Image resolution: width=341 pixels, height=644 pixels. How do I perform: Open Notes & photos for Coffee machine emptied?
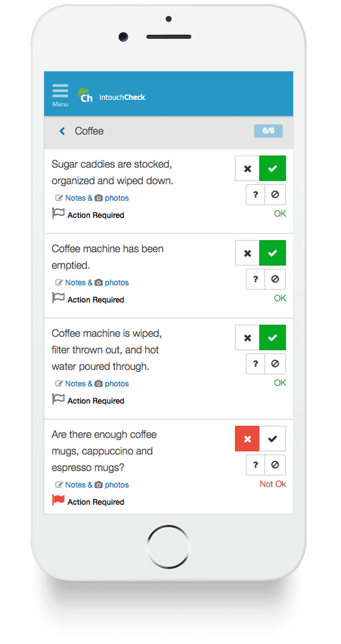click(x=92, y=283)
